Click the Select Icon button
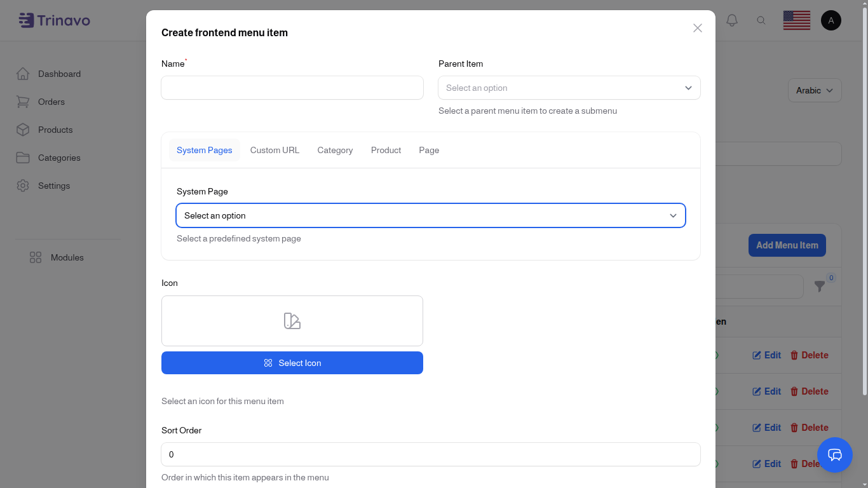 [x=292, y=363]
